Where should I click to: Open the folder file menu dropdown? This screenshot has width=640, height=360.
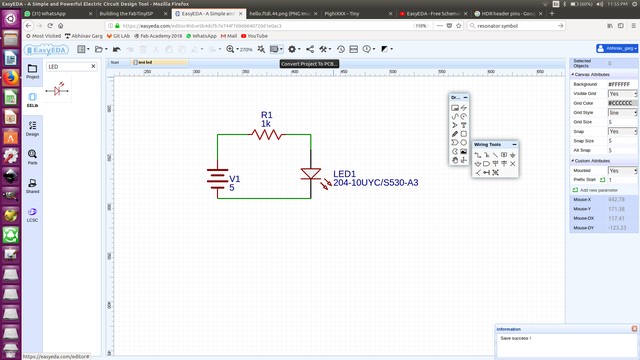101,49
